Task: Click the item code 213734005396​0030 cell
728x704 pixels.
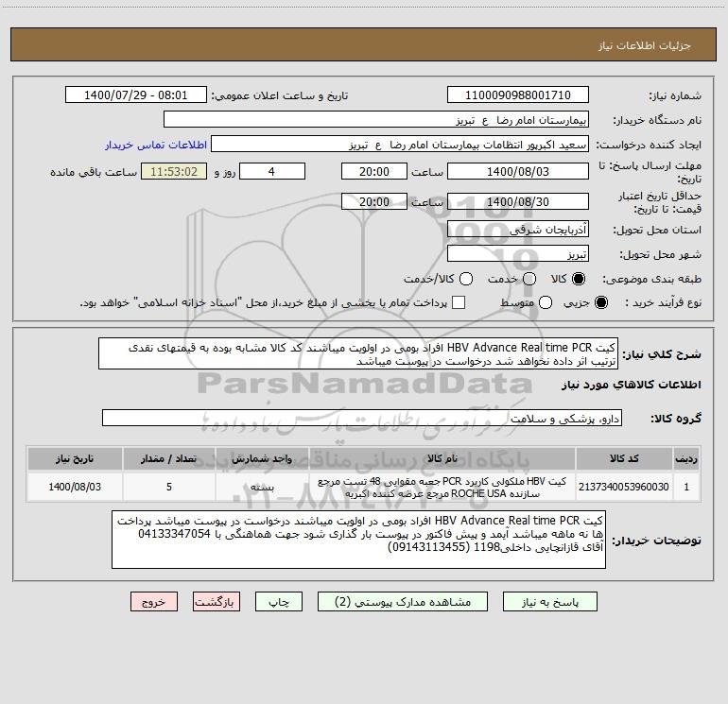Action: click(x=624, y=487)
